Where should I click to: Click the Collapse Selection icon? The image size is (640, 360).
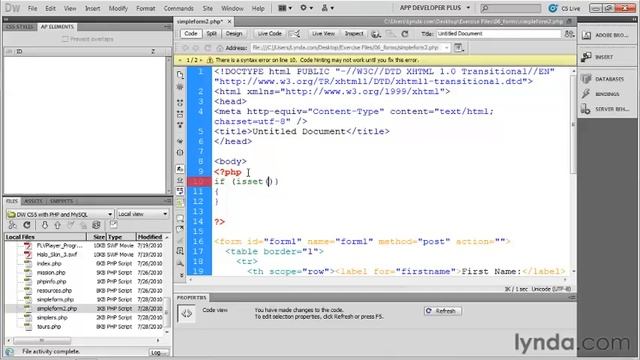(180, 114)
